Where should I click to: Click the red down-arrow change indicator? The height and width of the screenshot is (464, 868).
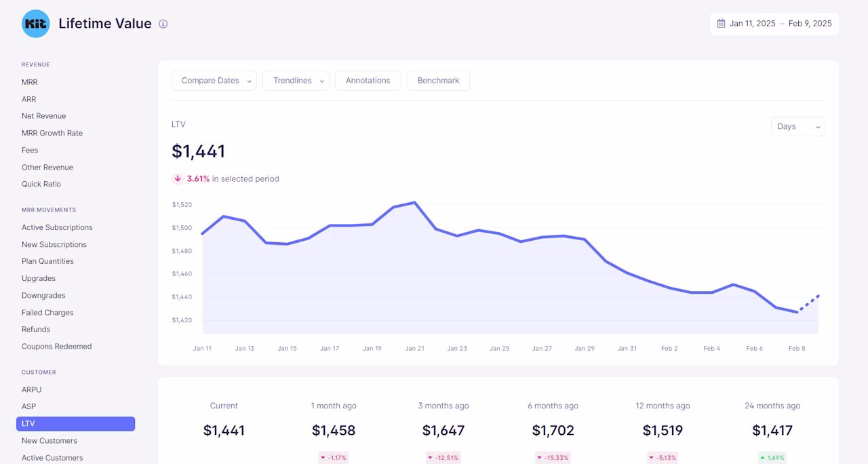click(x=178, y=179)
